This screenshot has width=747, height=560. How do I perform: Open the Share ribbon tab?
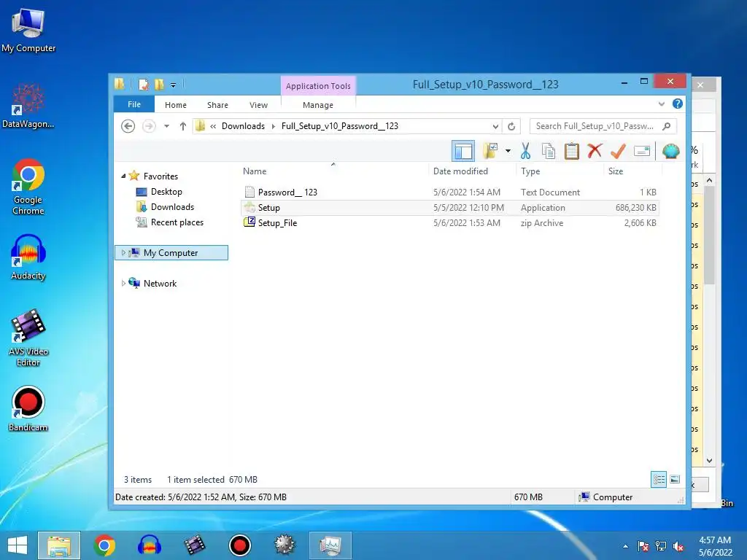click(x=217, y=105)
